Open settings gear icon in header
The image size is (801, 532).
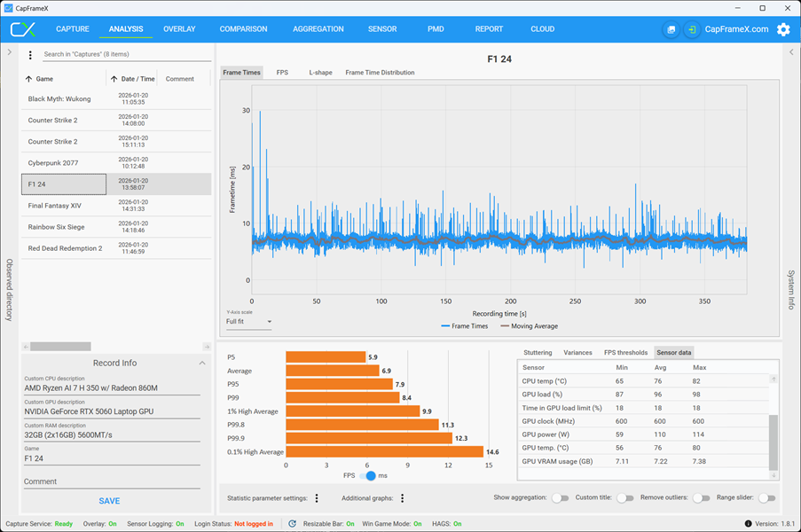pyautogui.click(x=783, y=29)
